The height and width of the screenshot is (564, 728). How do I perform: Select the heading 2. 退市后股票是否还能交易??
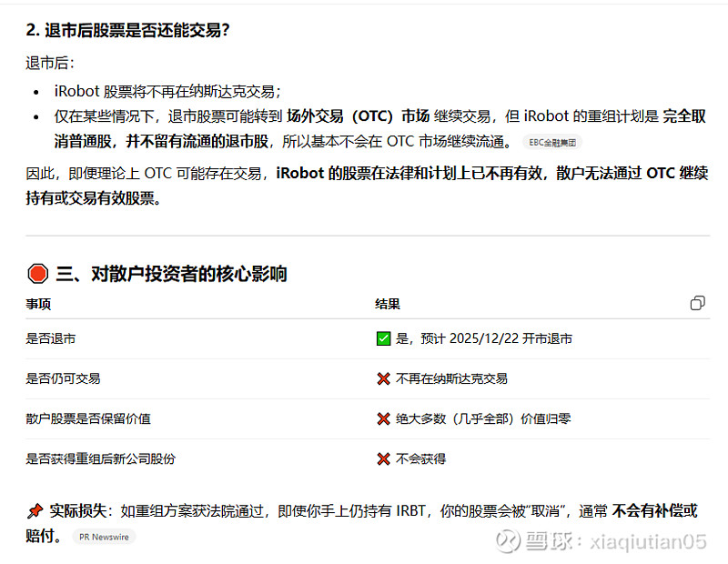coord(127,30)
